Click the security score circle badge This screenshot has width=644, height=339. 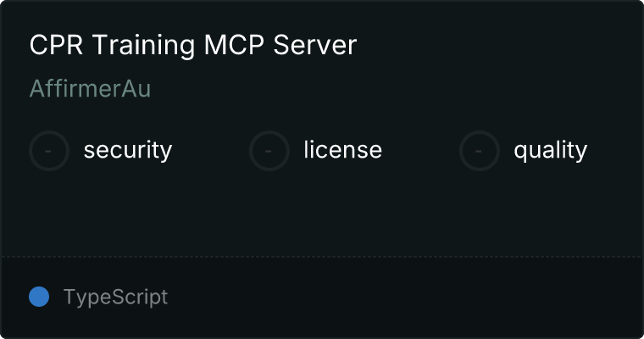(49, 151)
